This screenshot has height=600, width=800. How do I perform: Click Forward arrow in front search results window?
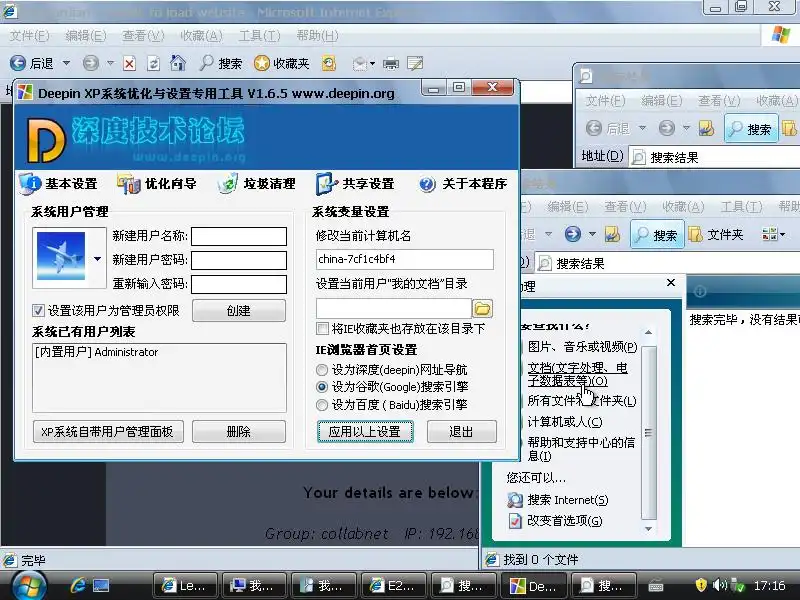pos(572,234)
